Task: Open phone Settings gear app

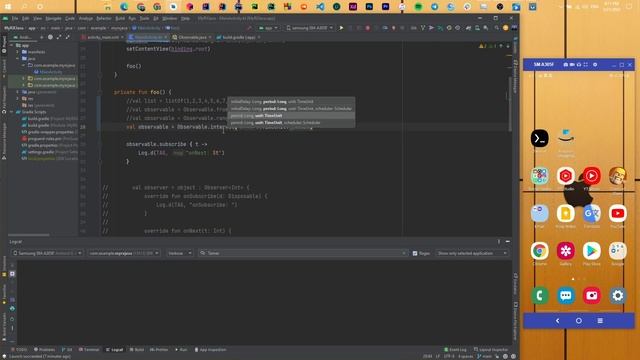Action: click(618, 296)
